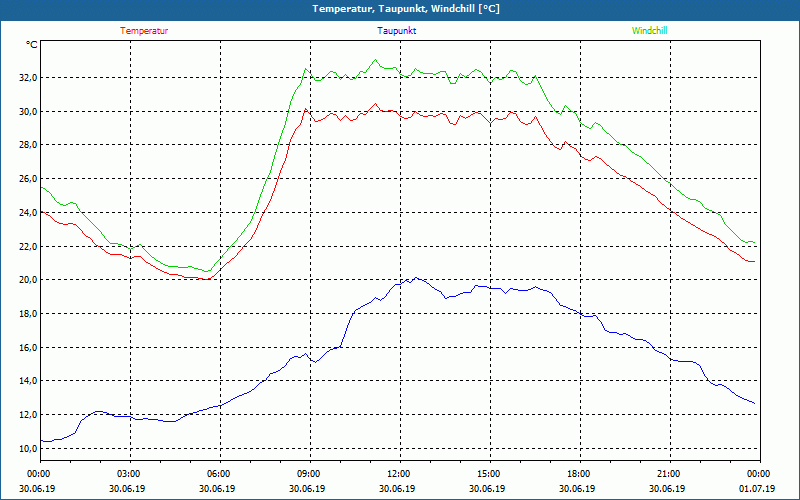Select the 20,0 y-axis value
The height and width of the screenshot is (500, 800).
click(29, 280)
